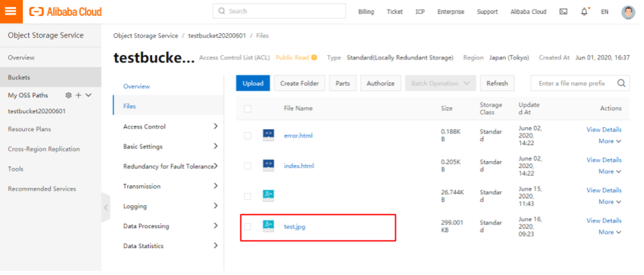
Task: View Details for test.jpg
Action: (x=604, y=220)
